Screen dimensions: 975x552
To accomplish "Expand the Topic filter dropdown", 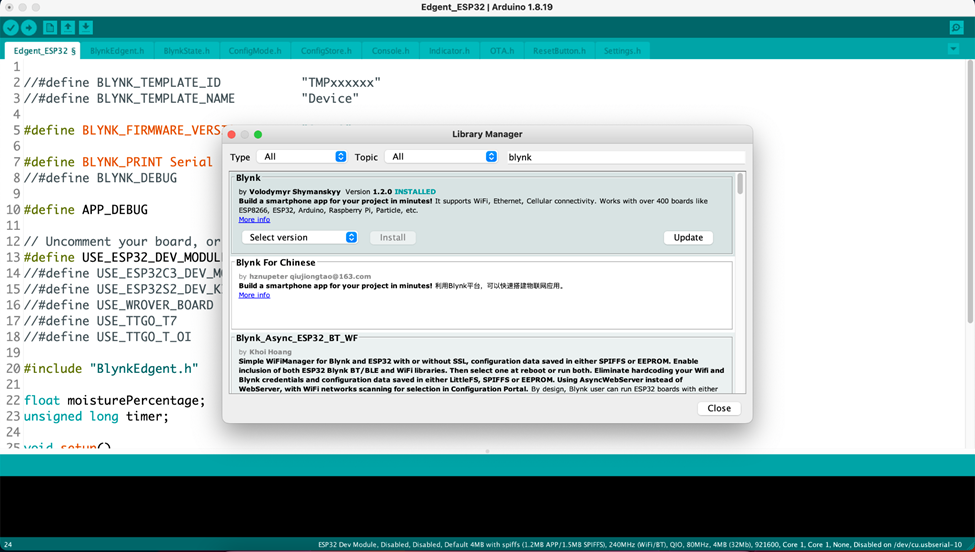I will [441, 157].
